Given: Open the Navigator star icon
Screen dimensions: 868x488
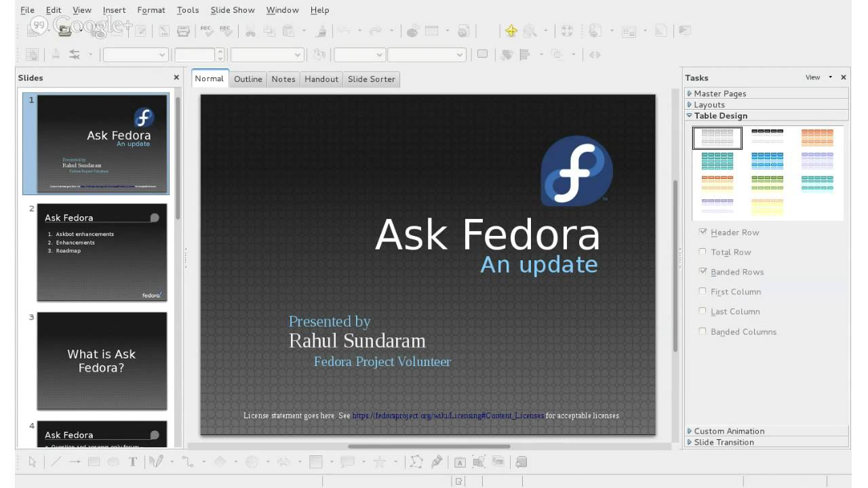Looking at the screenshot, I should point(511,30).
